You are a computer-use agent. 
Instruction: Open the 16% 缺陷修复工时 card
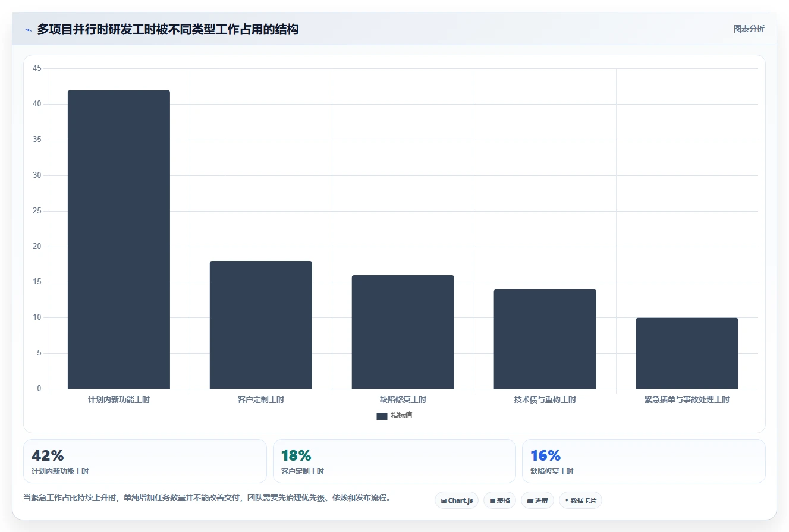click(x=643, y=461)
